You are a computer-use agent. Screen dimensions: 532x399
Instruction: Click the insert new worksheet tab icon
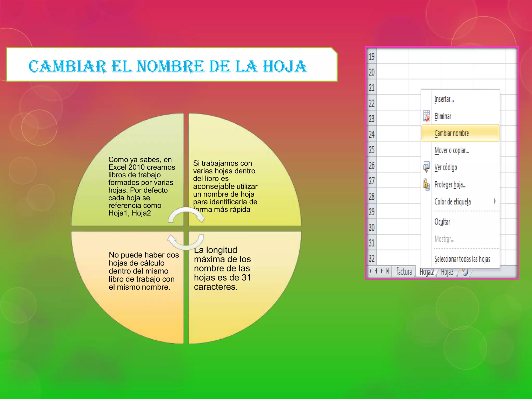tap(465, 272)
